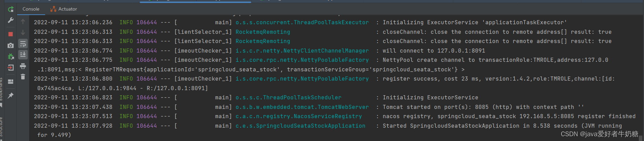Open the Structure side tool window
The width and height of the screenshot is (644, 141).
coord(1,128)
